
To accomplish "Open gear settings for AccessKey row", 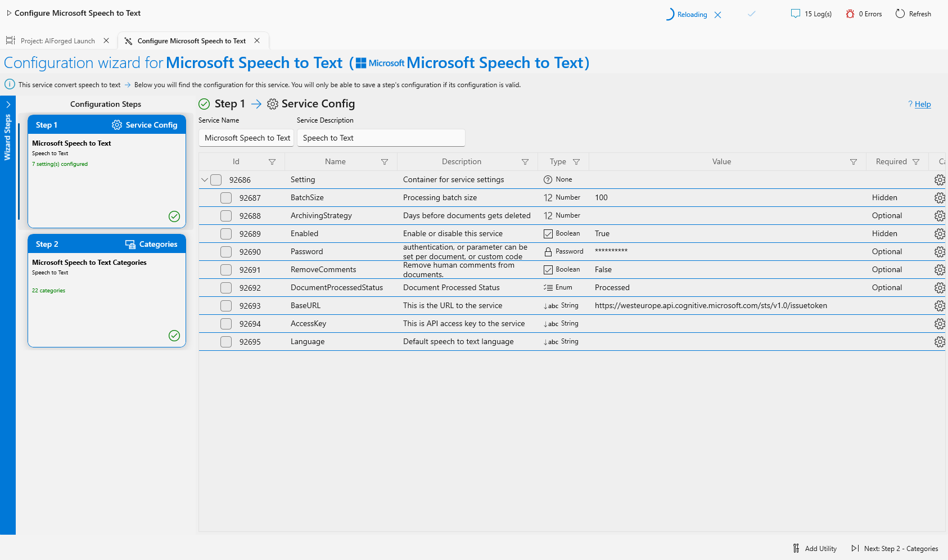I will pos(940,324).
